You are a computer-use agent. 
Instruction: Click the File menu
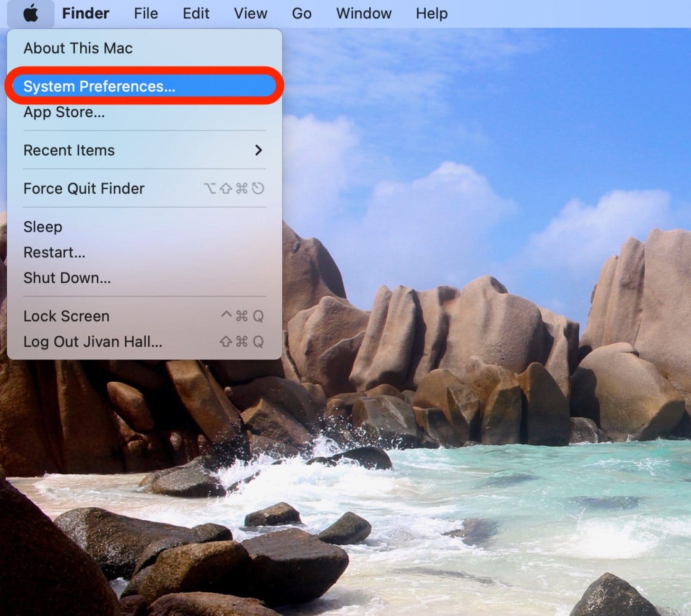[x=145, y=13]
